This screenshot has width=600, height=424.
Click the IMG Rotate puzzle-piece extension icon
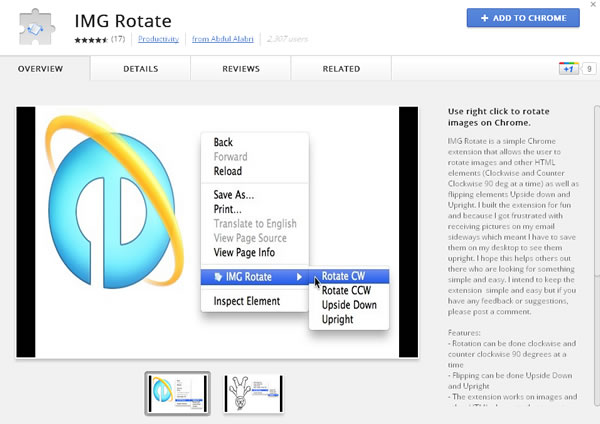(37, 27)
